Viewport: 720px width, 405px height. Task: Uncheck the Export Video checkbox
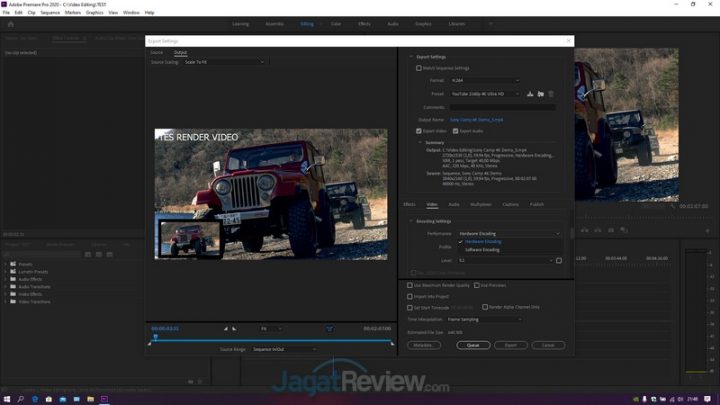tap(419, 131)
